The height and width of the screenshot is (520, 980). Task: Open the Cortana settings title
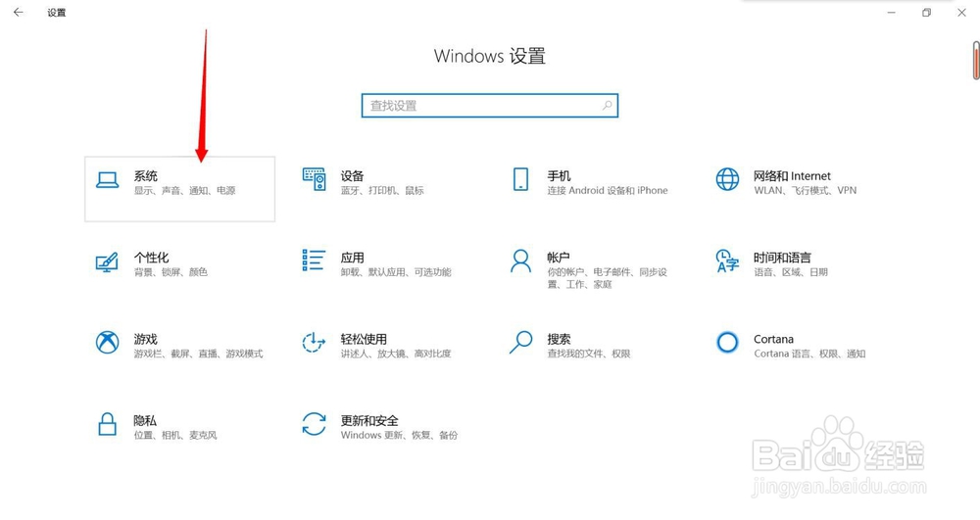[x=774, y=339]
